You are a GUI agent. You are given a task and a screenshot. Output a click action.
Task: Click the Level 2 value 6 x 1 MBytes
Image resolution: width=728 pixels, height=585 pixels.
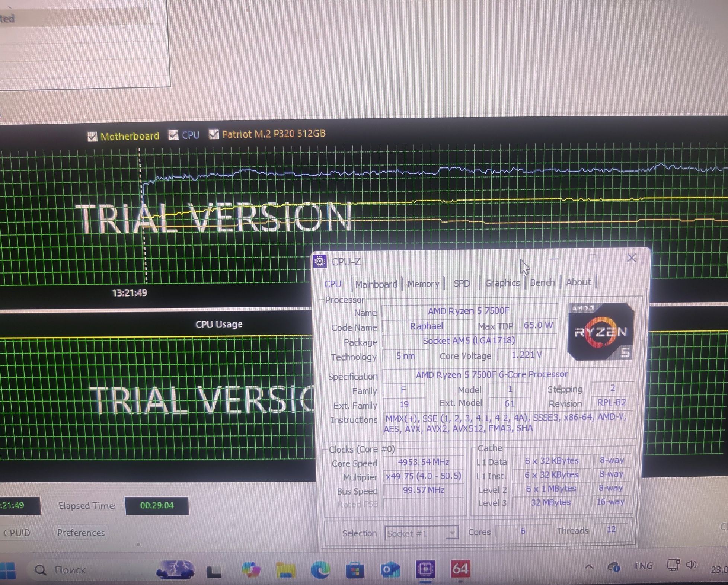551,488
